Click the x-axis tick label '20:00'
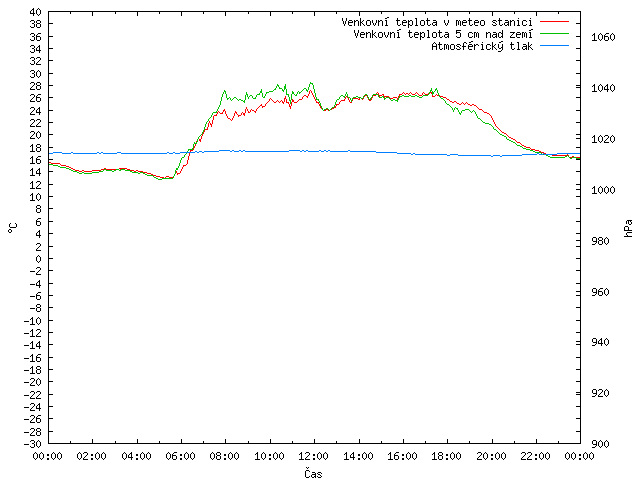This screenshot has width=640, height=480. tap(491, 456)
